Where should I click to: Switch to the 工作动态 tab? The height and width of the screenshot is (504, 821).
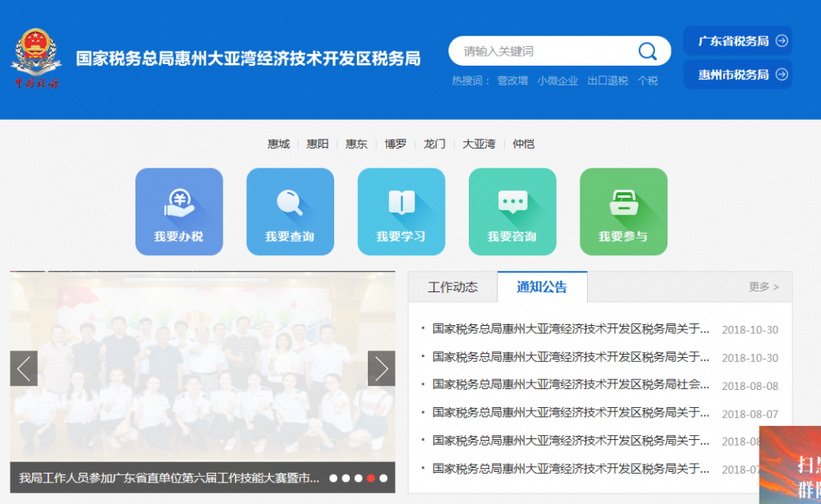(452, 287)
